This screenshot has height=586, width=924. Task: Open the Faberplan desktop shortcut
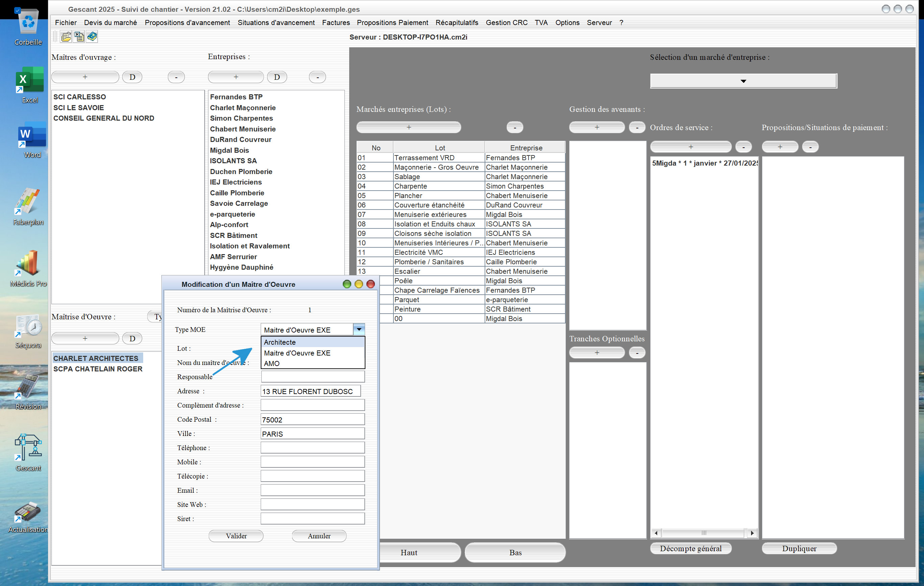28,206
